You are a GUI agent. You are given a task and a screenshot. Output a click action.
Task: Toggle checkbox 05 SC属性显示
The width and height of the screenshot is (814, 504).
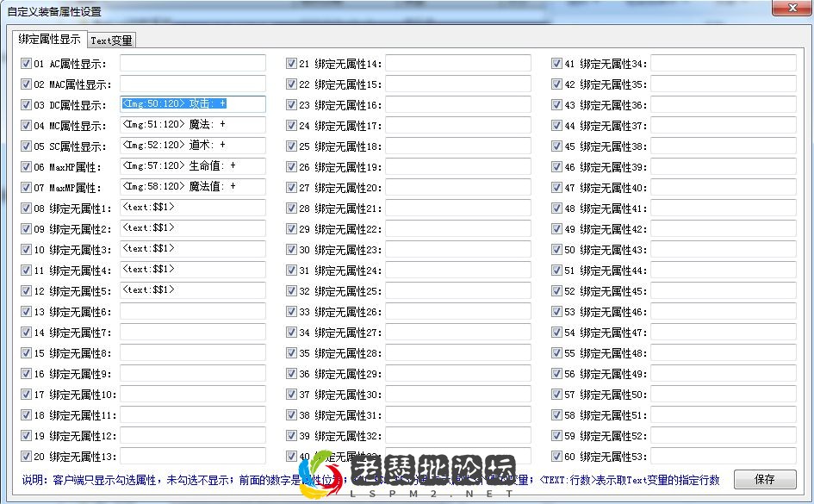26,146
